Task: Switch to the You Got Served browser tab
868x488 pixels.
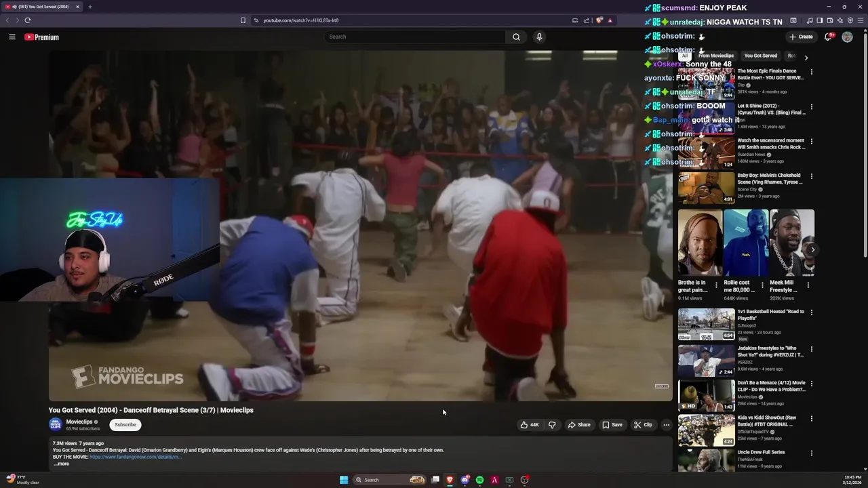Action: pos(42,7)
